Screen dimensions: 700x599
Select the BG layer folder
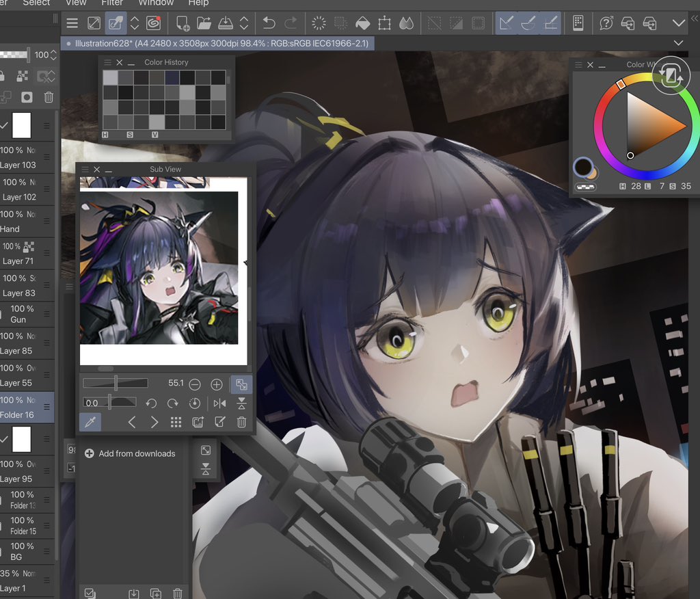(x=27, y=551)
